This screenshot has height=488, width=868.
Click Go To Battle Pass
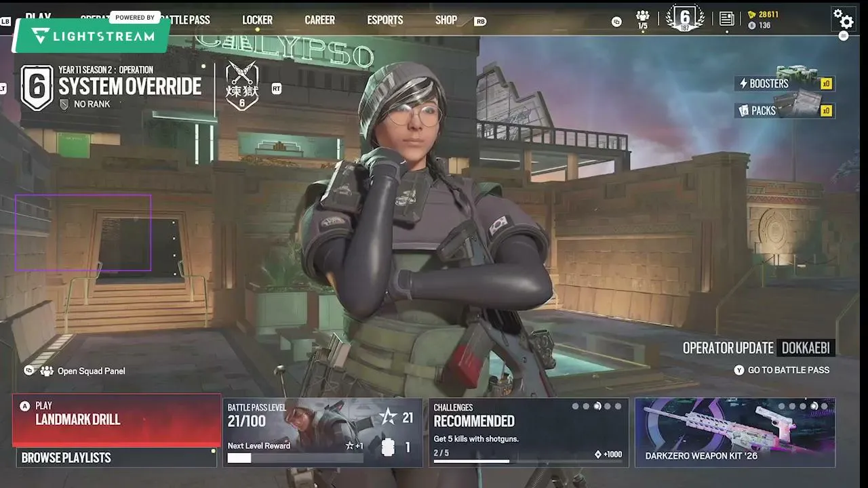(789, 370)
